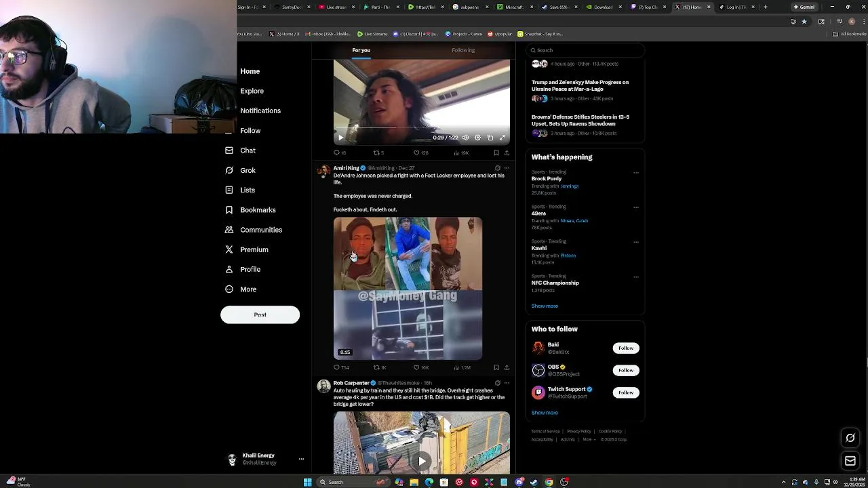Seek the top video progress bar
Screen dimensions: 868x488
pos(421,127)
